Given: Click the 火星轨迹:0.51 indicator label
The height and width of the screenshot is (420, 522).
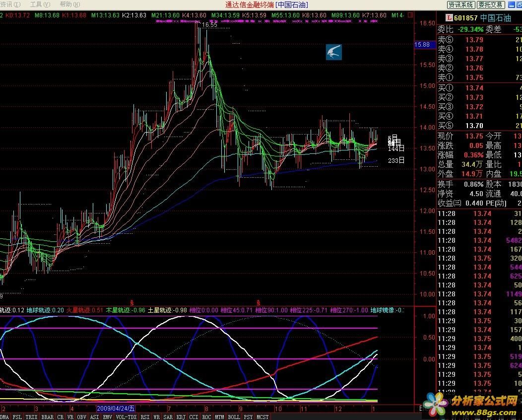Looking at the screenshot, I should click(84, 310).
